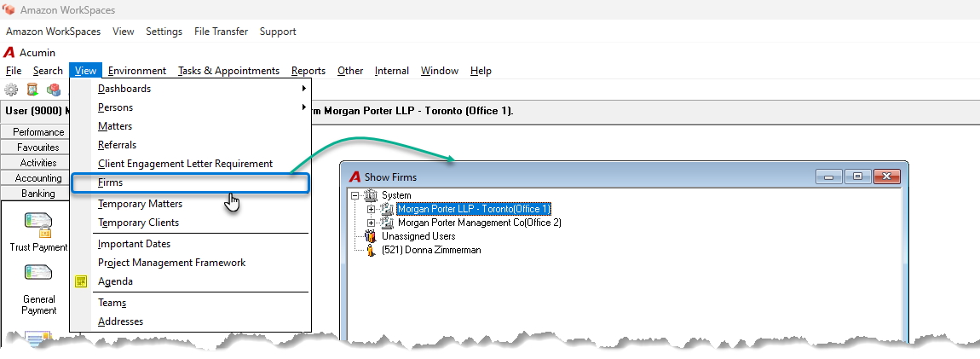
Task: Open WorkSpaces View menu
Action: point(123,32)
